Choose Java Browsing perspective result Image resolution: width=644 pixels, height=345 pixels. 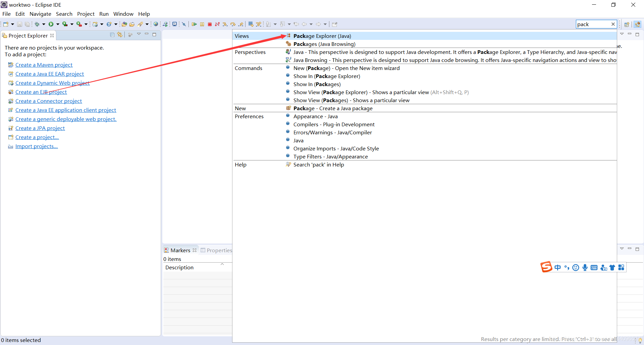tap(425, 60)
